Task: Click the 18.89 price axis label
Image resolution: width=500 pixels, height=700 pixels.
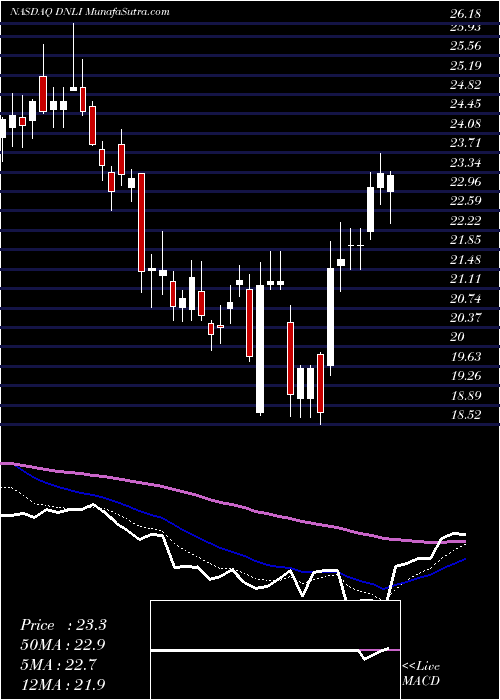Action: tap(466, 396)
